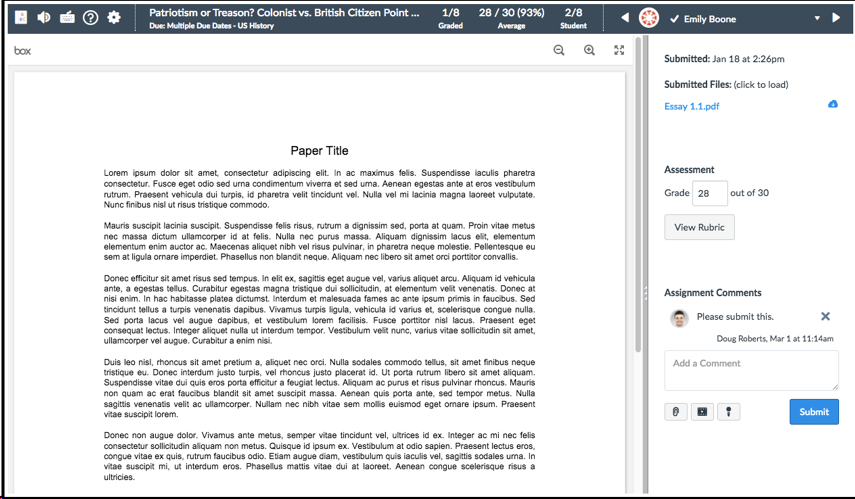Open the Emily Boone student dropdown
Screen dimensions: 855x499
pos(817,19)
